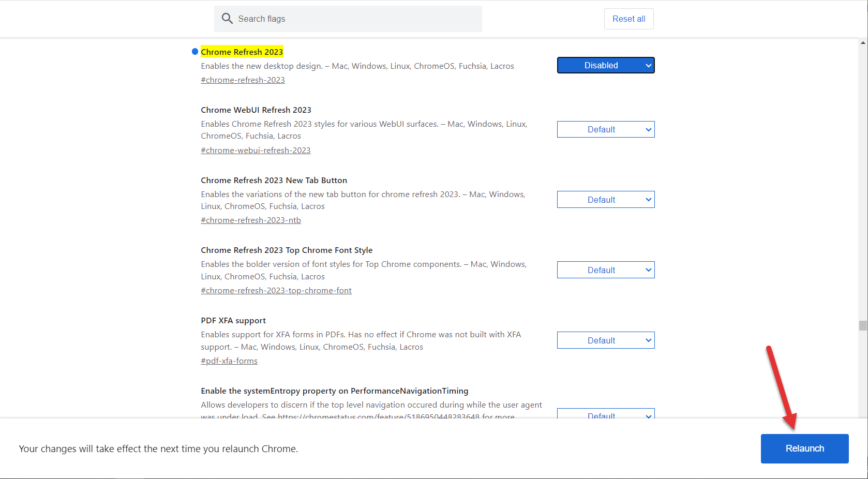Click the Relaunch button
The image size is (868, 479).
coord(804,448)
